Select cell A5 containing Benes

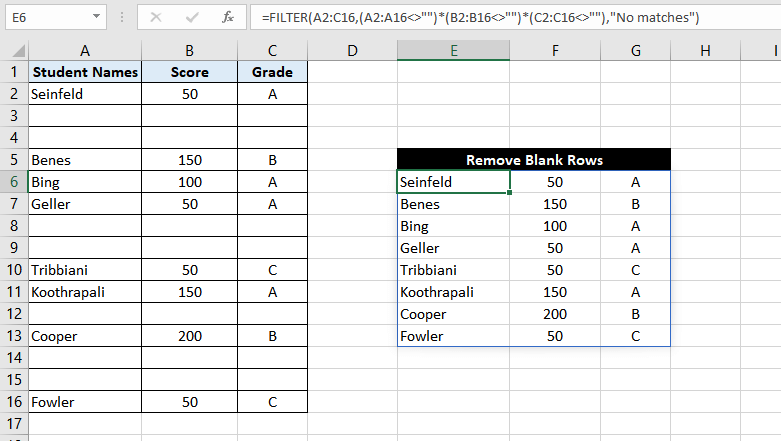[x=85, y=160]
